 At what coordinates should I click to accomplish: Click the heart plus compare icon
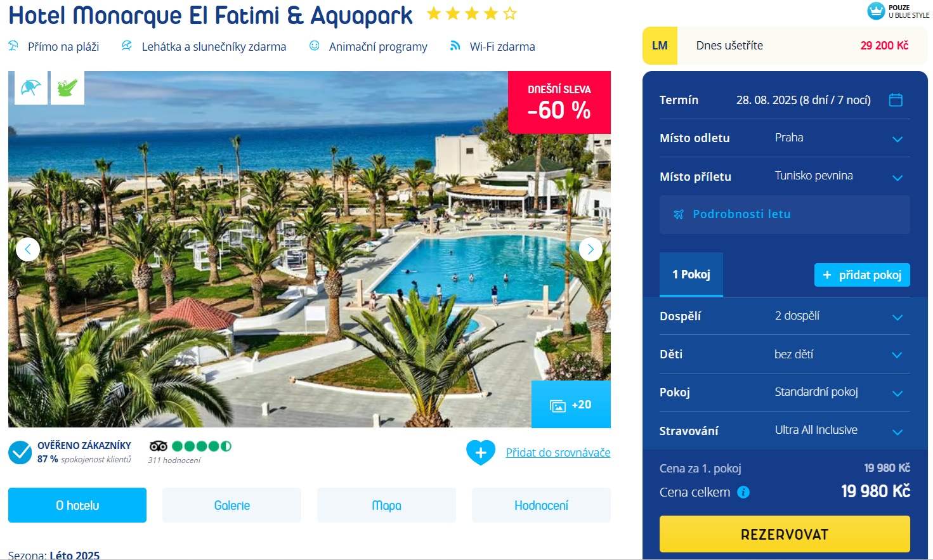coord(481,453)
